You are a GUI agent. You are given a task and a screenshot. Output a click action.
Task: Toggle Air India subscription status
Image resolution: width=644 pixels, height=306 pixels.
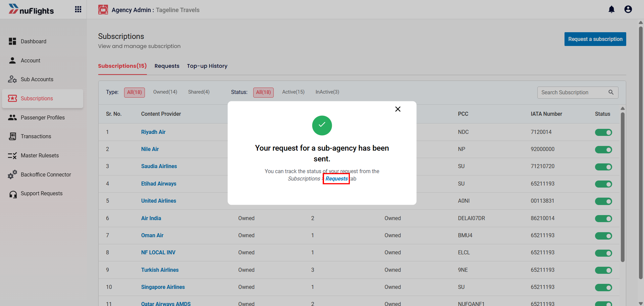[603, 219]
